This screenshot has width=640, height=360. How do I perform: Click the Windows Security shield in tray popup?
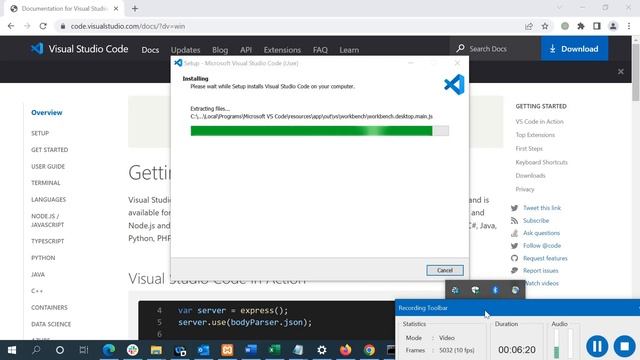click(x=475, y=290)
